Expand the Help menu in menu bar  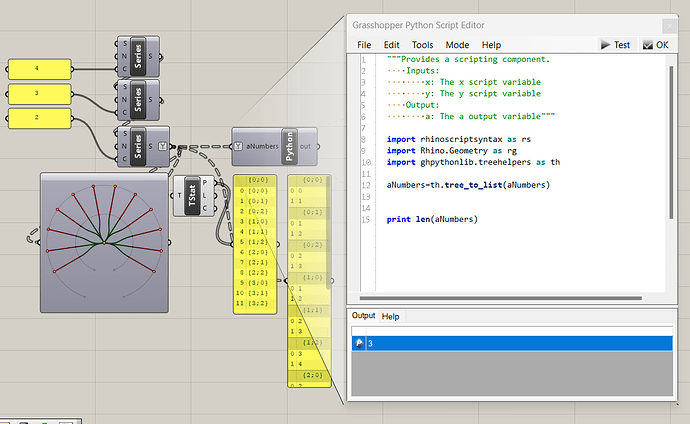(x=491, y=45)
